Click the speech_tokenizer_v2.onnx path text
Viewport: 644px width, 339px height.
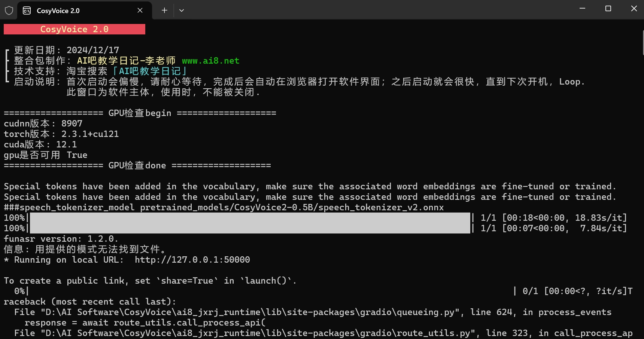coord(292,207)
